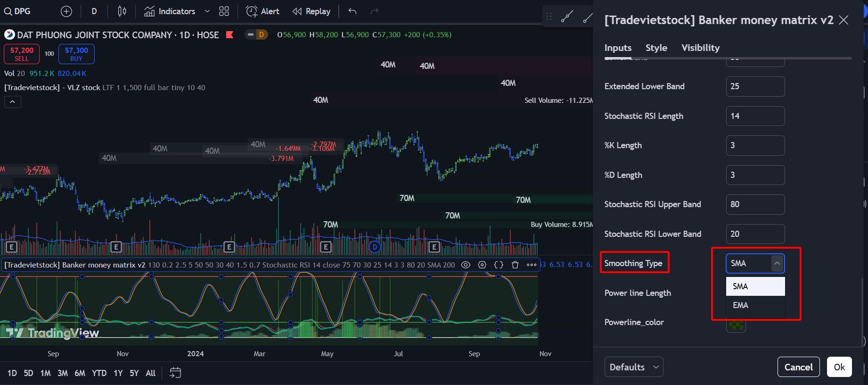Cancel the indicator settings changes
The height and width of the screenshot is (385, 868).
click(799, 367)
